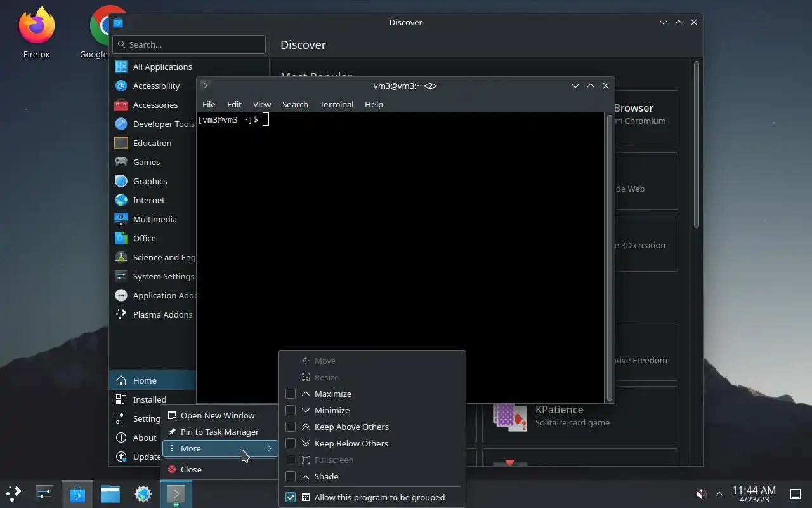Click the Discover store icon in the taskbar

[77, 493]
